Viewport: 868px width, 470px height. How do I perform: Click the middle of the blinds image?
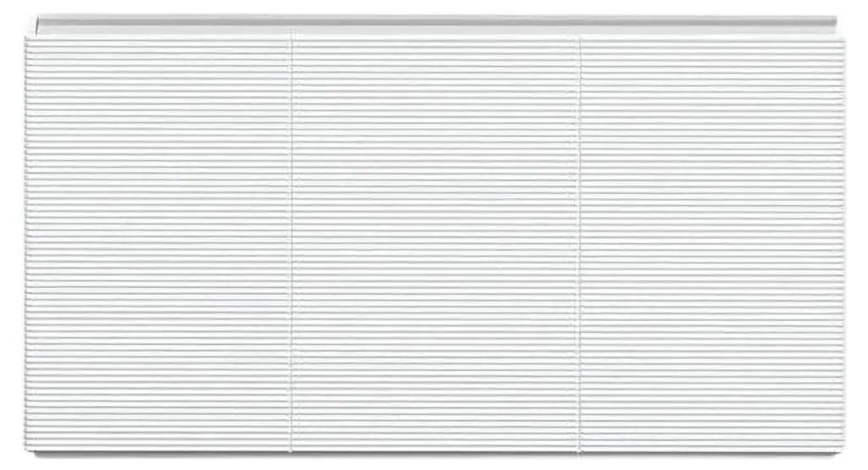[434, 235]
